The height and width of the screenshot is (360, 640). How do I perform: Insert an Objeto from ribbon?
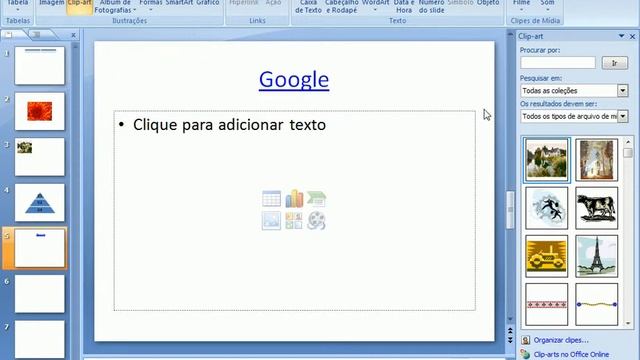point(488,4)
